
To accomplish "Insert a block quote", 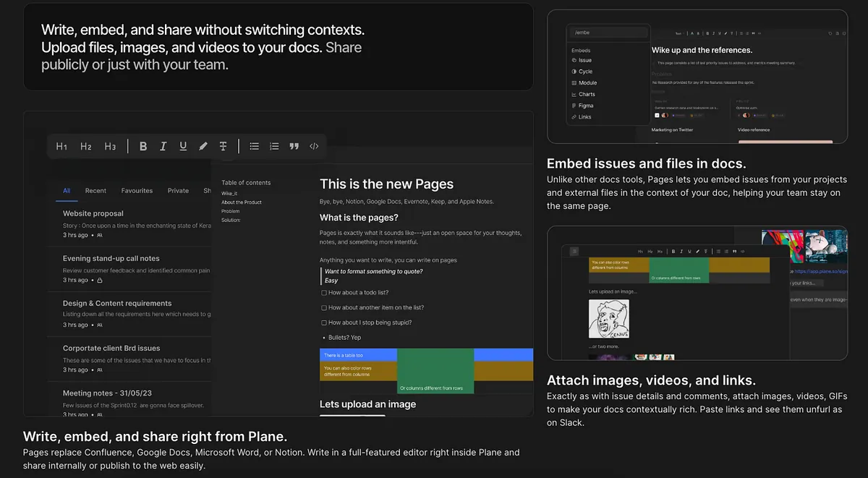I will tap(294, 146).
